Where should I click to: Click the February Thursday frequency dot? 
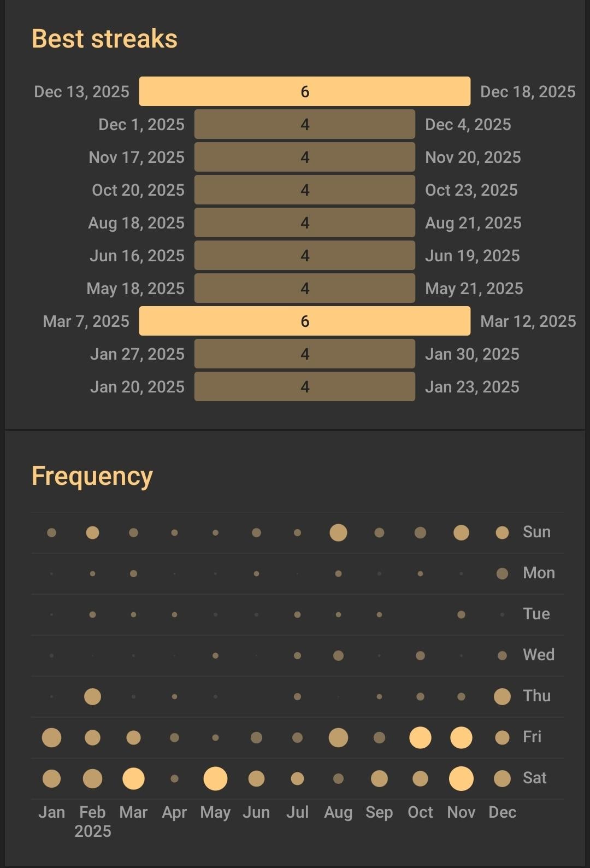(92, 696)
